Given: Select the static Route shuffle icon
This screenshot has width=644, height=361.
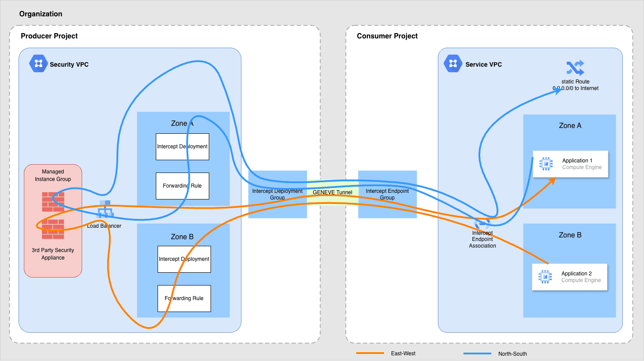Looking at the screenshot, I should 575,68.
